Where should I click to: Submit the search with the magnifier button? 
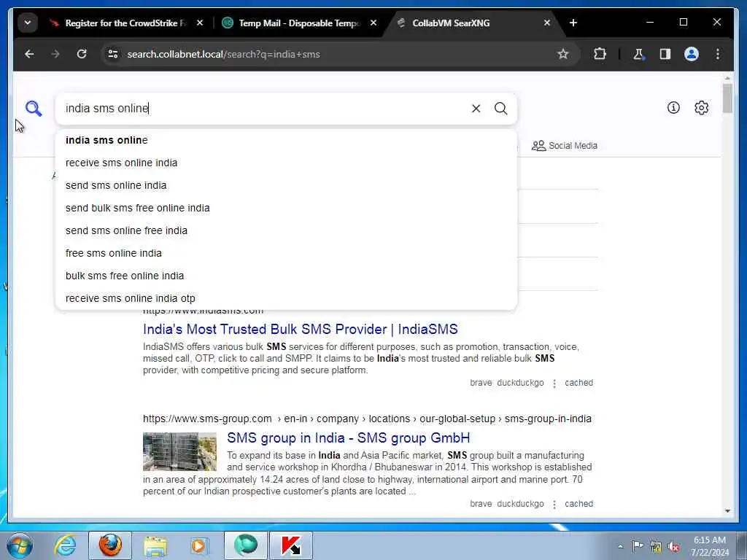500,109
